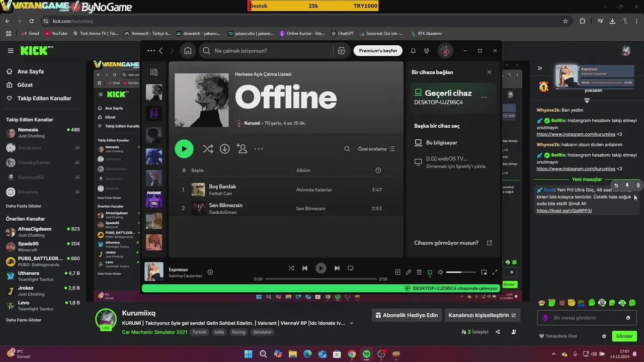Image resolution: width=644 pixels, height=362 pixels.
Task: Collapse the Kick chat panel
Action: point(540,68)
